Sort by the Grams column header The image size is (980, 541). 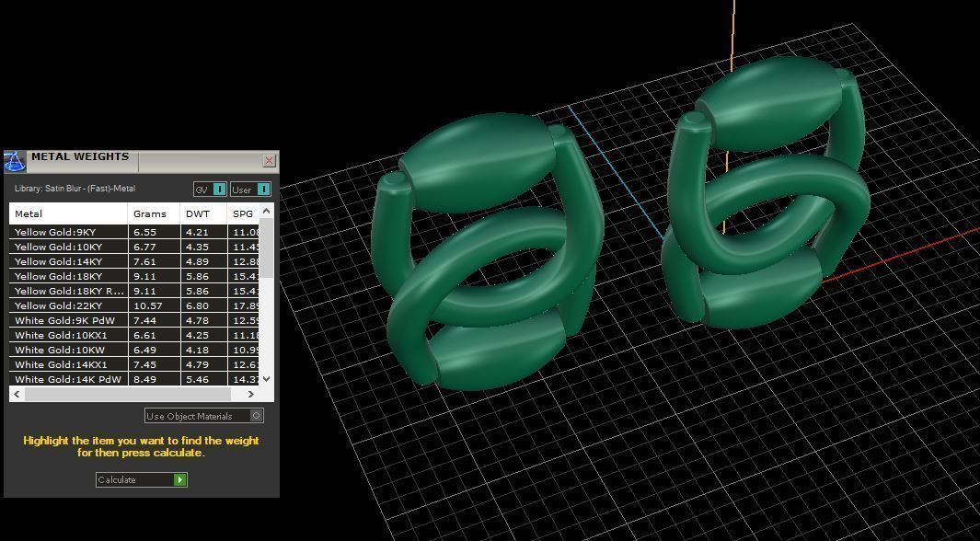(154, 213)
